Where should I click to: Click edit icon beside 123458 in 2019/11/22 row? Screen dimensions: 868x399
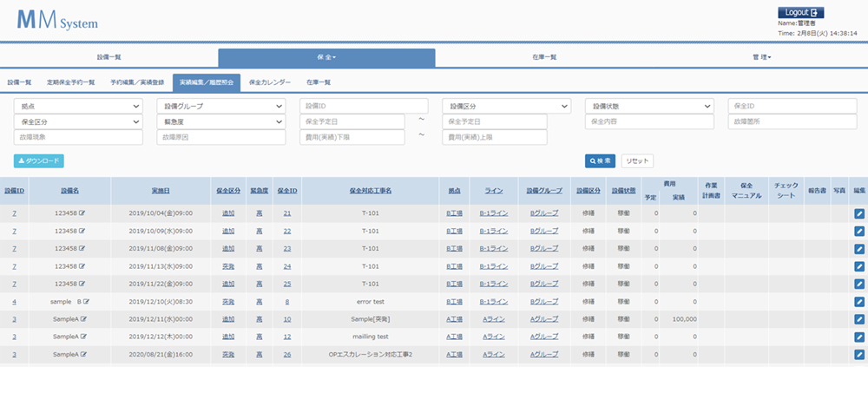tap(82, 284)
